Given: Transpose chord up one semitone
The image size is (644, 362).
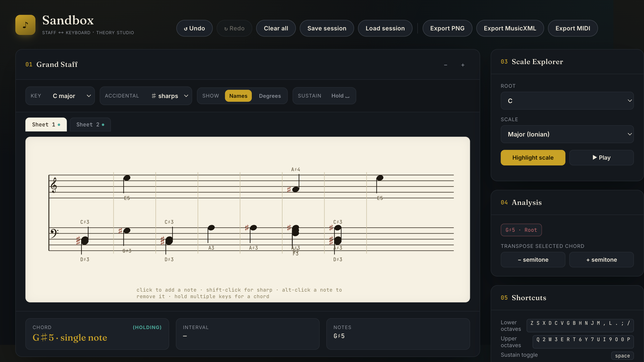Looking at the screenshot, I should (x=601, y=260).
